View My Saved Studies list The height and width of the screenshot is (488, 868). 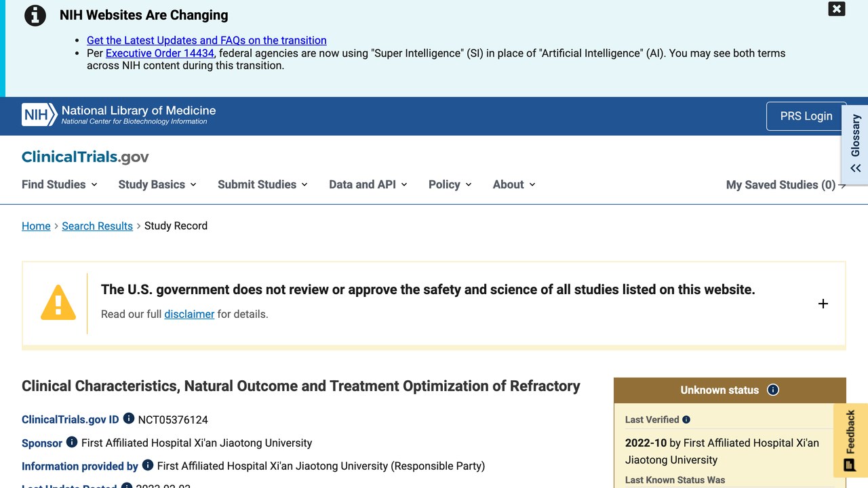[786, 184]
